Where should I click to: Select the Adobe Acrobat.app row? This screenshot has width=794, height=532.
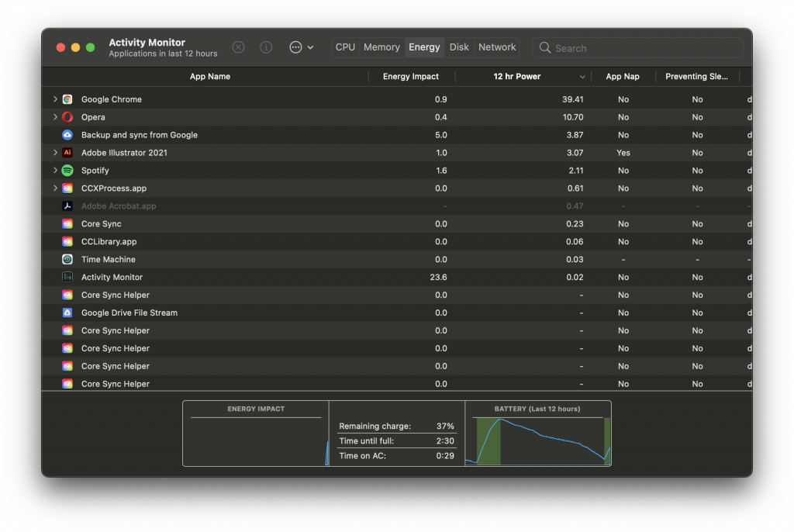click(396, 206)
